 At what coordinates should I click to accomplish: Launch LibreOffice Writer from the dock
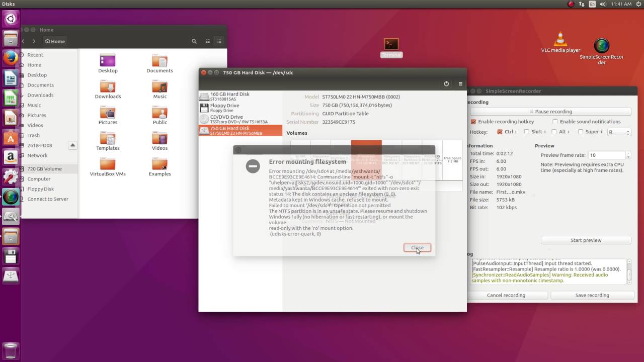click(11, 78)
